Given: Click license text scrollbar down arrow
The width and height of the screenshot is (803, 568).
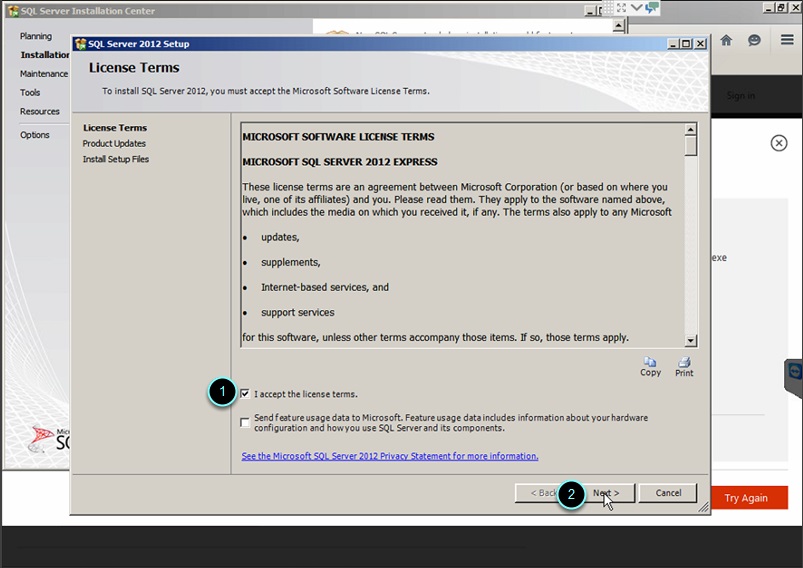Looking at the screenshot, I should coord(690,340).
